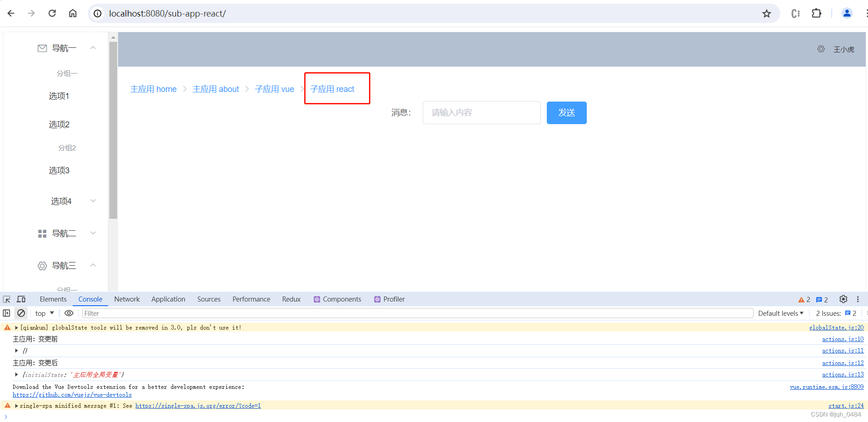Open the three-dot DevTools menu

tap(858, 299)
